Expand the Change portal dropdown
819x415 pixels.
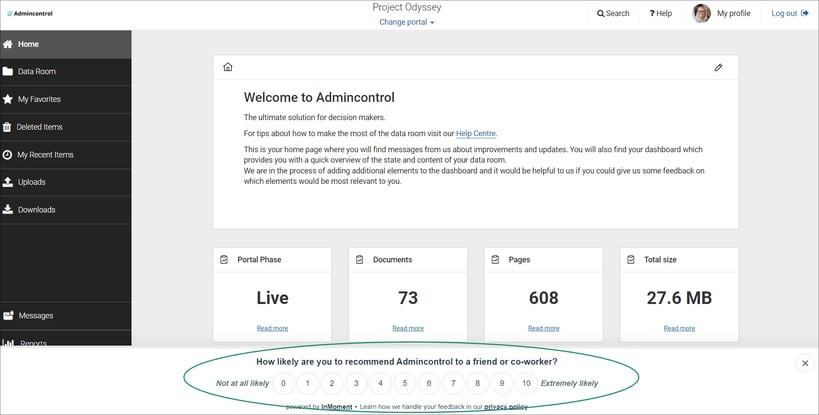[x=406, y=22]
